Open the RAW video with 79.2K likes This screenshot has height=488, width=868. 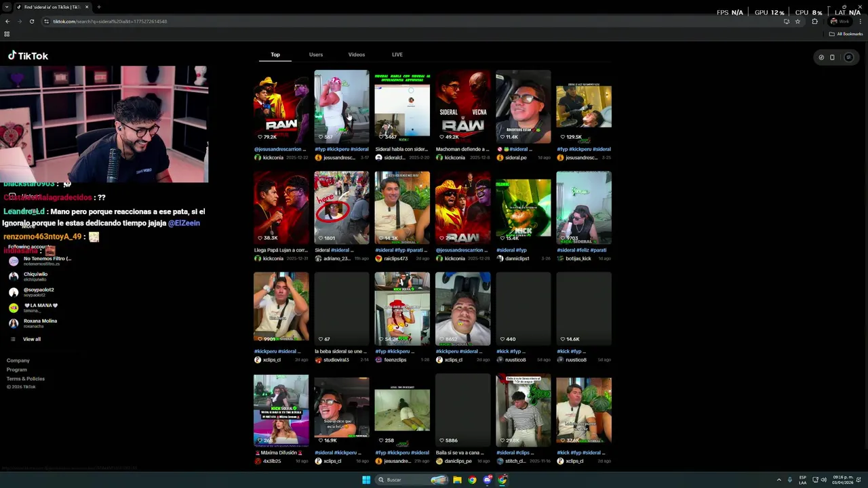281,106
